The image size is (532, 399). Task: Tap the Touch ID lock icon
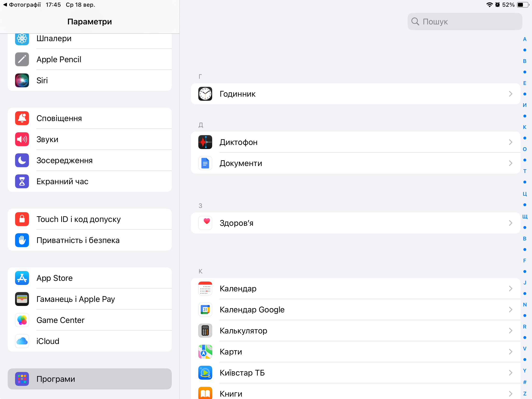click(x=22, y=219)
